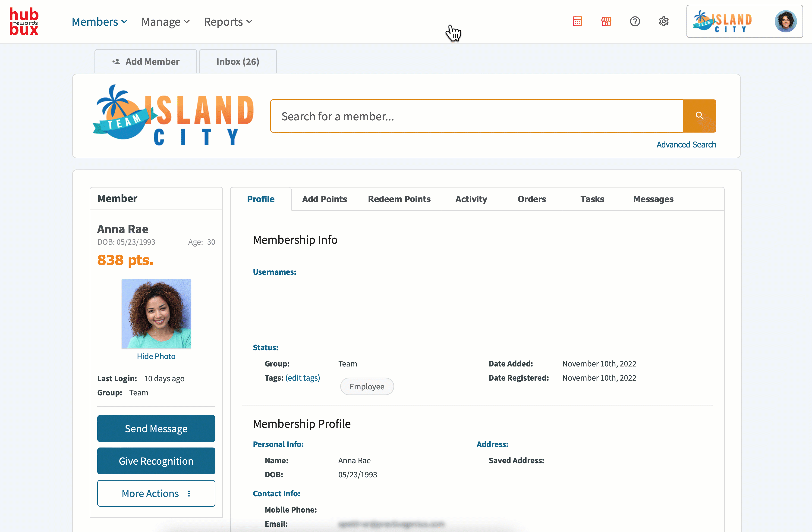The height and width of the screenshot is (532, 812).
Task: Open the store icon in header
Action: click(606, 22)
